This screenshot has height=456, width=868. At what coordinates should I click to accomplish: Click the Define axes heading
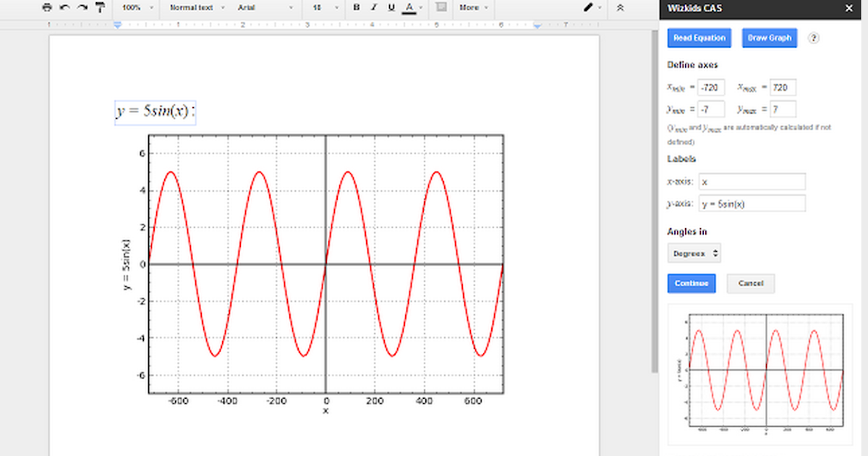692,65
